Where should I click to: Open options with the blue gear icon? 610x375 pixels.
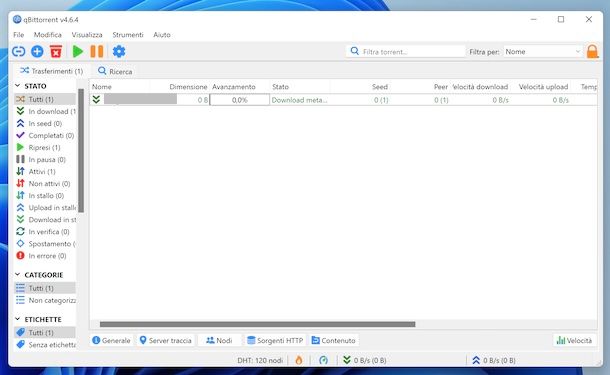119,51
